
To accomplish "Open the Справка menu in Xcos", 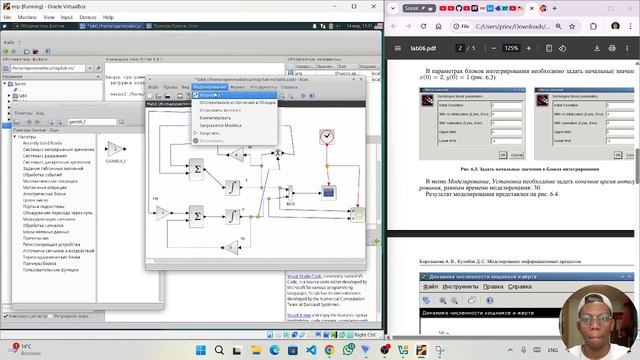I will (x=289, y=87).
